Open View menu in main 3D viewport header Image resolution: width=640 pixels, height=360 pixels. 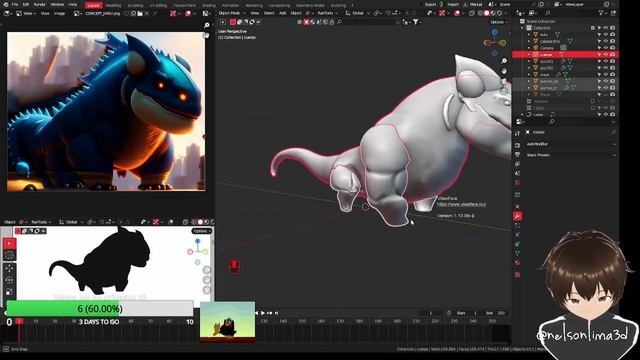(x=255, y=13)
